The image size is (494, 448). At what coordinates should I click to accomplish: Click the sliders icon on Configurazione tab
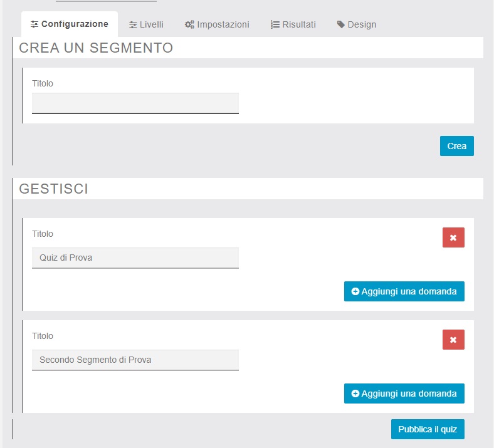(x=34, y=24)
